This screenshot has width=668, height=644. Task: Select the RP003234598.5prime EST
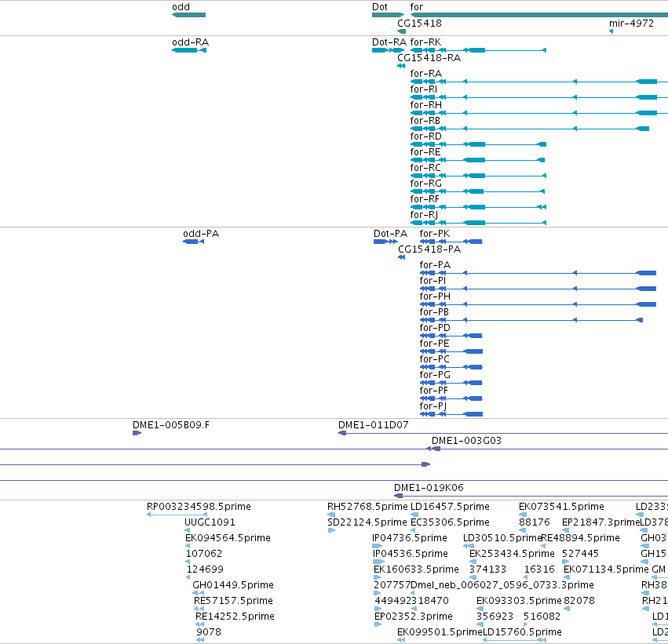coord(177,515)
